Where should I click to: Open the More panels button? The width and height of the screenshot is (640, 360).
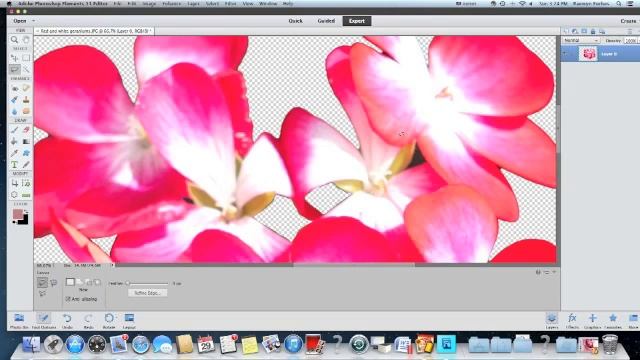pyautogui.click(x=633, y=321)
